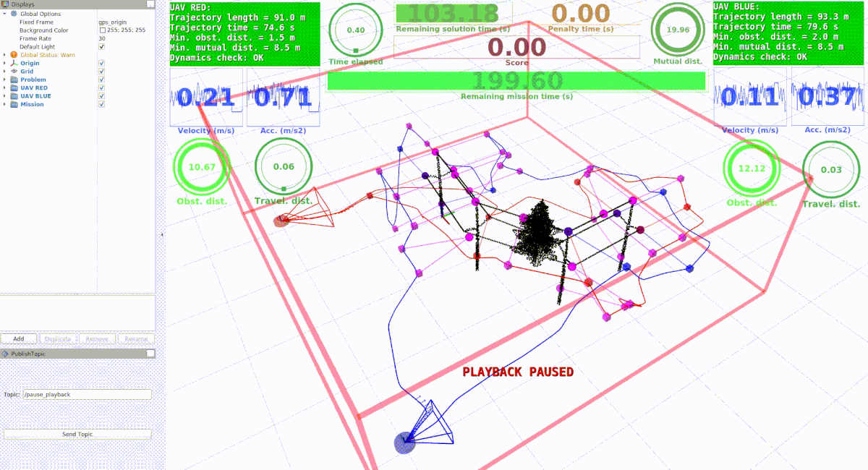This screenshot has height=470, width=868.
Task: Click the Displays panel monitor icon
Action: pyautogui.click(x=5, y=4)
